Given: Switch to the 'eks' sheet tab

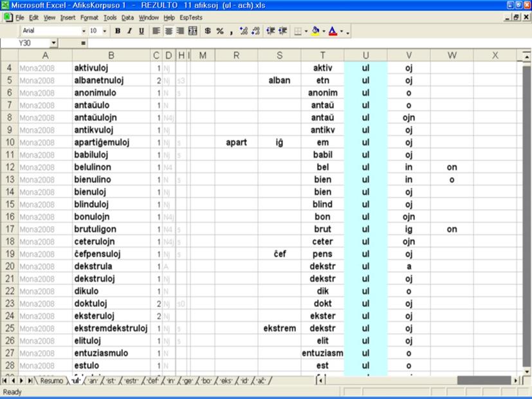Looking at the screenshot, I should tap(226, 381).
